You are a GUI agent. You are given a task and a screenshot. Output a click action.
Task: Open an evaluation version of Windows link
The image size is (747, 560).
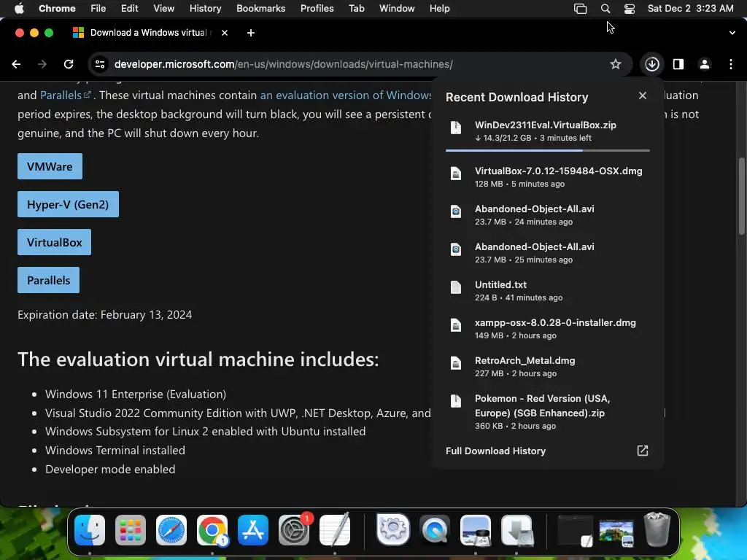pos(346,96)
